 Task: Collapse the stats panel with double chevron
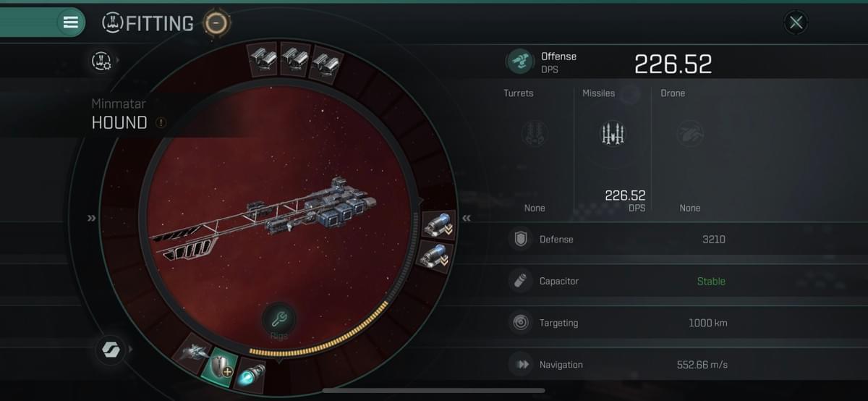click(x=467, y=218)
